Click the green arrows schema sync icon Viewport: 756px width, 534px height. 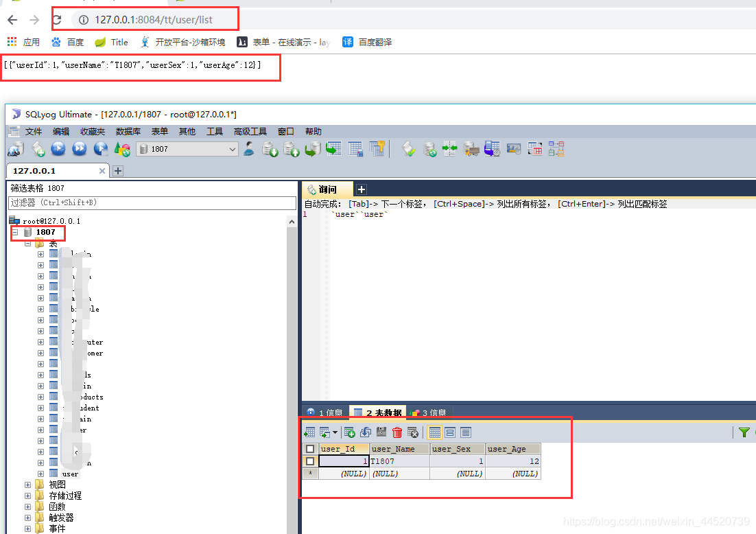tap(449, 149)
